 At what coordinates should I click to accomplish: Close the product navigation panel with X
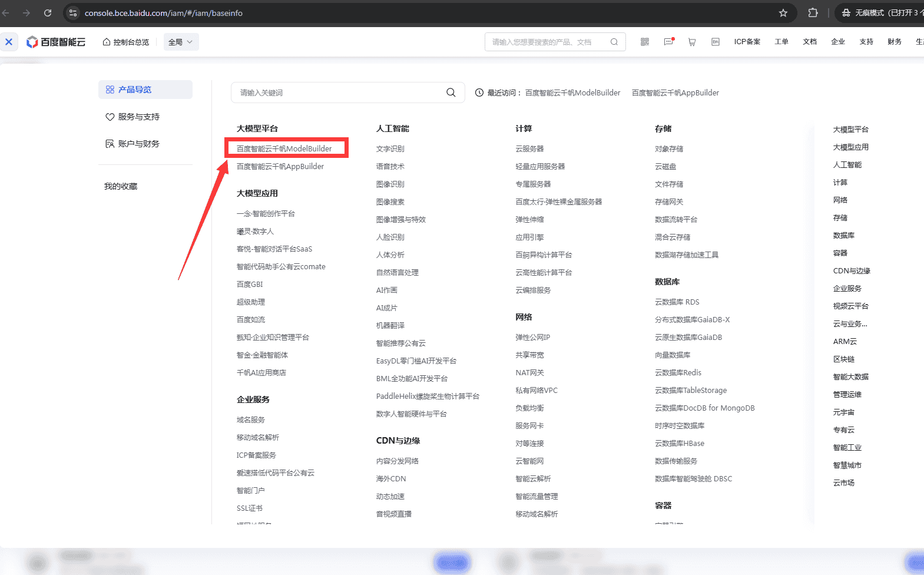[9, 42]
